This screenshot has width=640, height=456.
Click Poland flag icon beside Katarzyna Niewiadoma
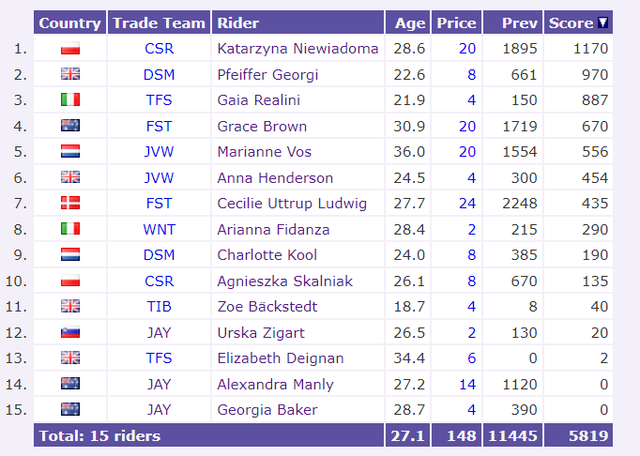pyautogui.click(x=70, y=48)
